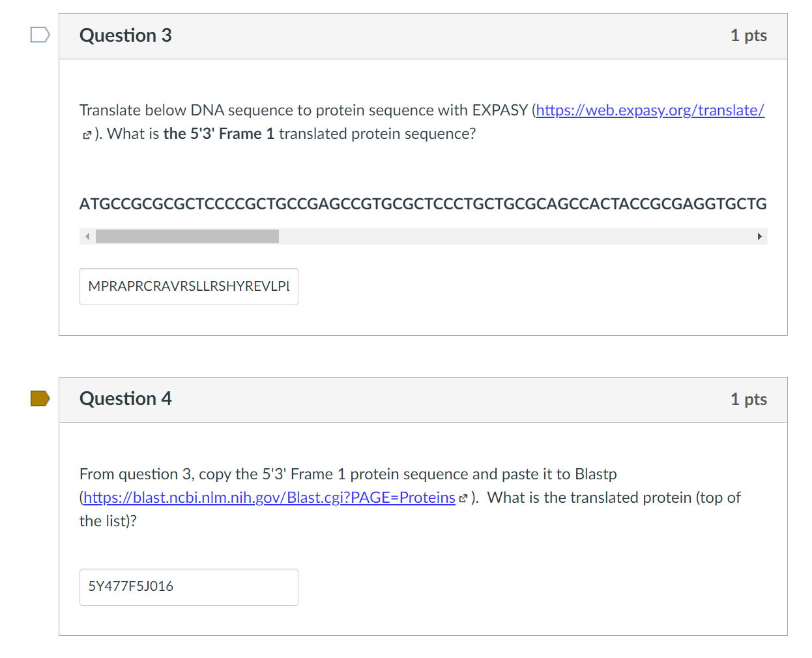Click the Question 4 heading
The width and height of the screenshot is (812, 658).
[x=126, y=398]
